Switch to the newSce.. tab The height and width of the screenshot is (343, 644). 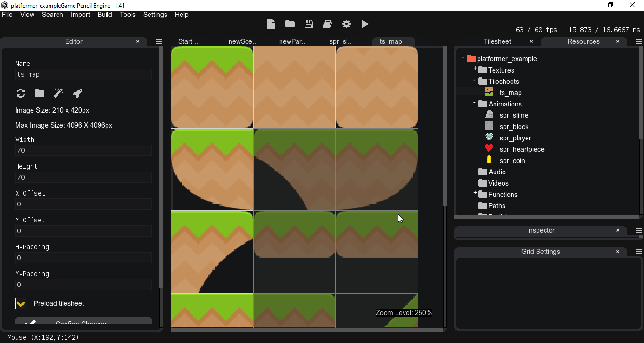click(x=242, y=41)
